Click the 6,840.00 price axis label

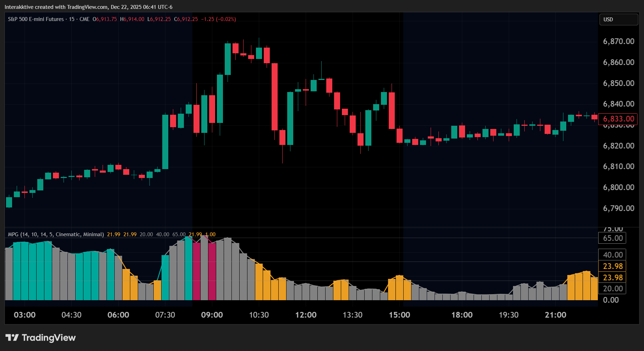pos(618,104)
